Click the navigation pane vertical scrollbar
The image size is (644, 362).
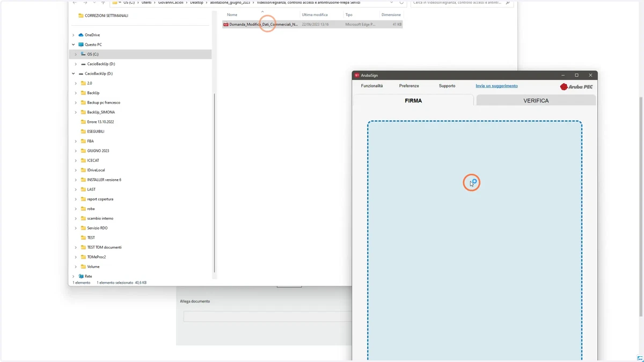(x=215, y=182)
